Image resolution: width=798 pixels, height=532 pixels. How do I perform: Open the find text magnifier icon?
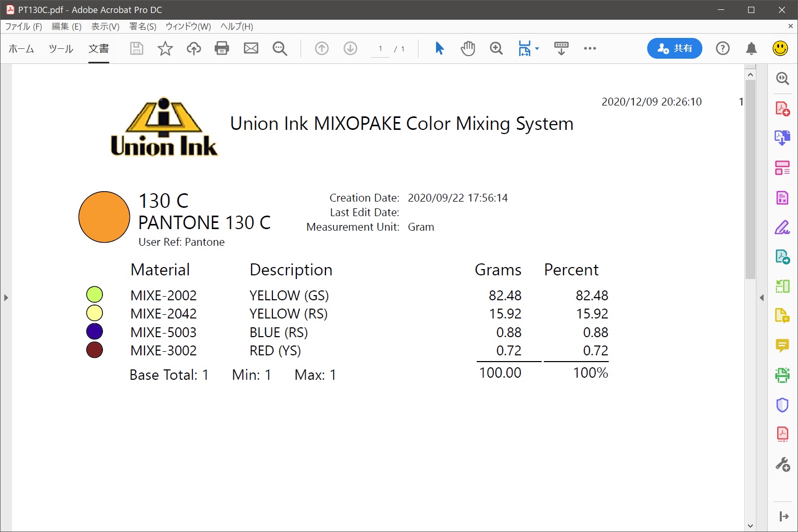point(280,48)
